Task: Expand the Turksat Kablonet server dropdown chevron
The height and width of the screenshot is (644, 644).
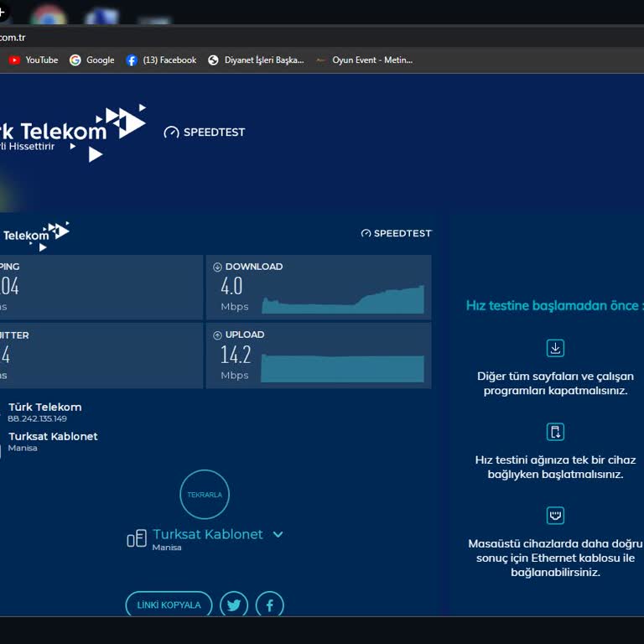Action: [278, 534]
